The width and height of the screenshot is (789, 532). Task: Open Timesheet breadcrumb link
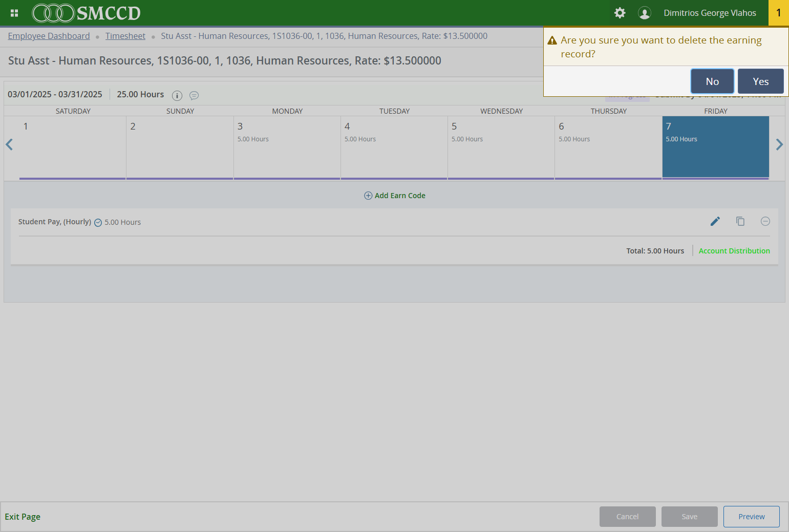click(125, 36)
